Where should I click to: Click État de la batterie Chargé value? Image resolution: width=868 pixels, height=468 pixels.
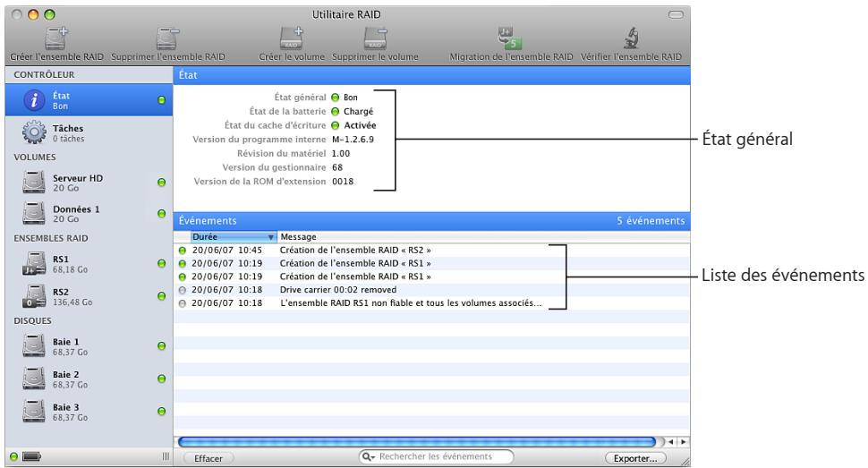358,111
